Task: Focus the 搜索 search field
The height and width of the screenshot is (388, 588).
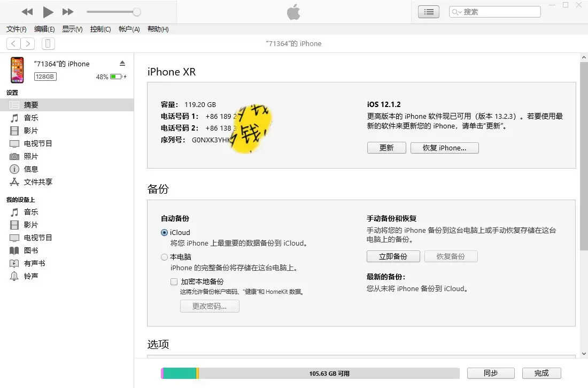Action: click(x=494, y=12)
